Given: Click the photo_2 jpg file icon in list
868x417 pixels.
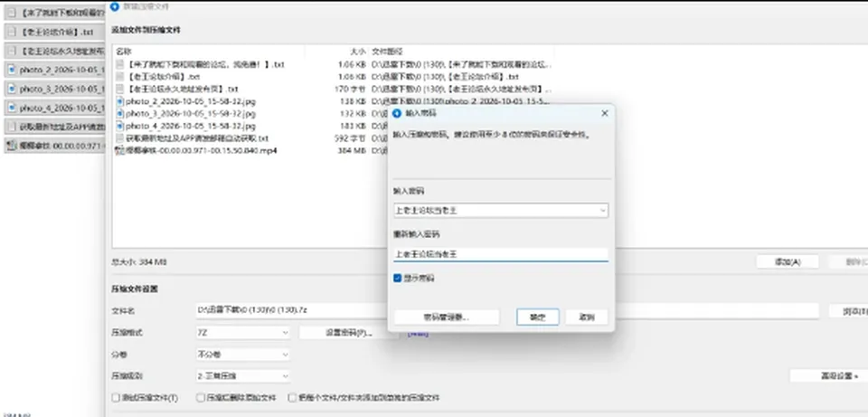Looking at the screenshot, I should [x=120, y=101].
